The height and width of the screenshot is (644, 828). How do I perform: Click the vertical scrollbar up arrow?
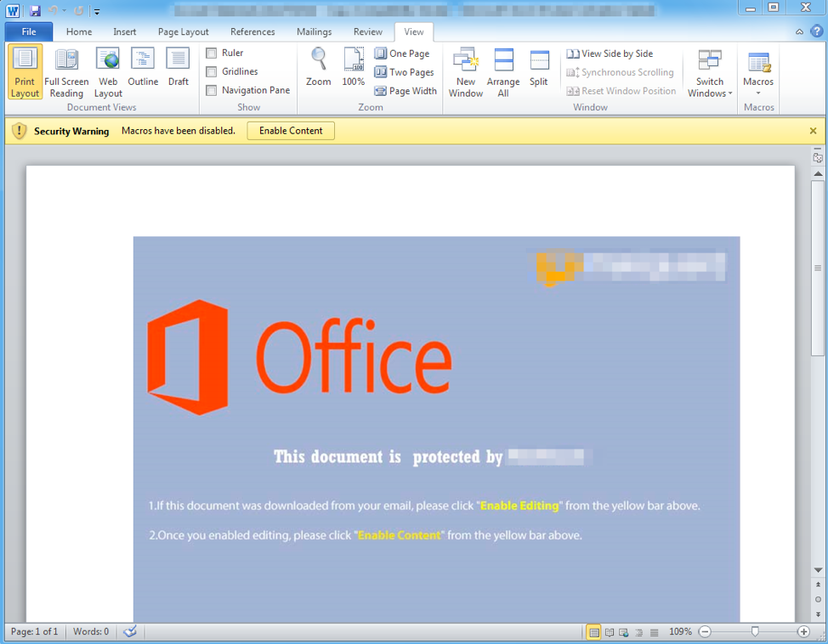(818, 173)
